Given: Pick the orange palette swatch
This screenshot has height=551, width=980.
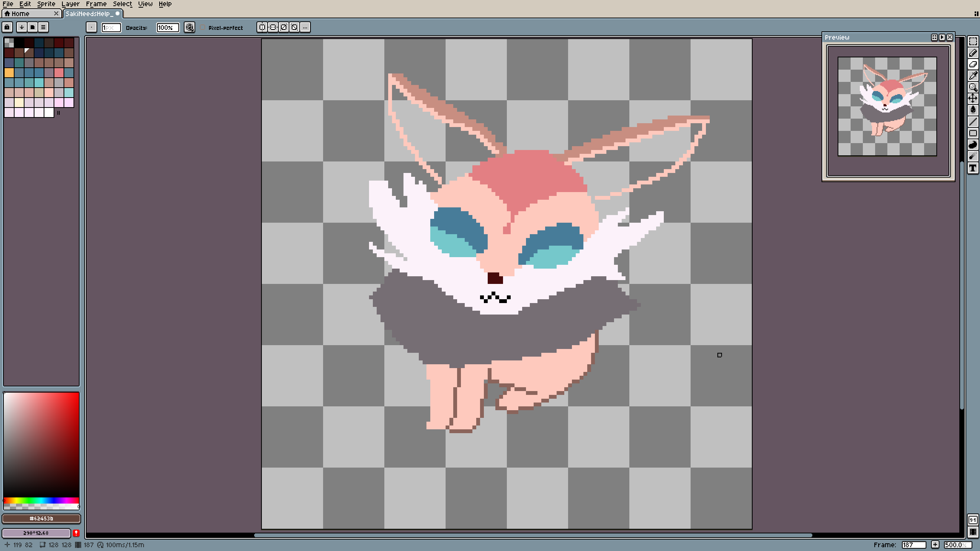Looking at the screenshot, I should (9, 72).
